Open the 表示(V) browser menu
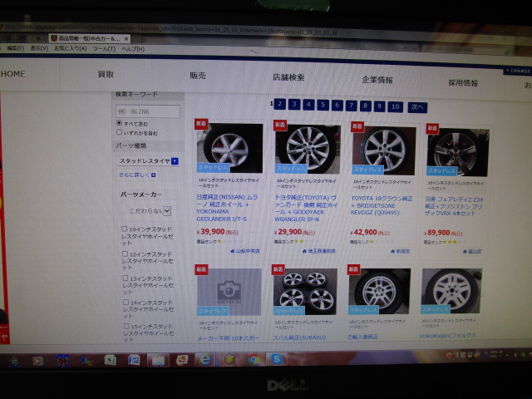 tap(39, 48)
